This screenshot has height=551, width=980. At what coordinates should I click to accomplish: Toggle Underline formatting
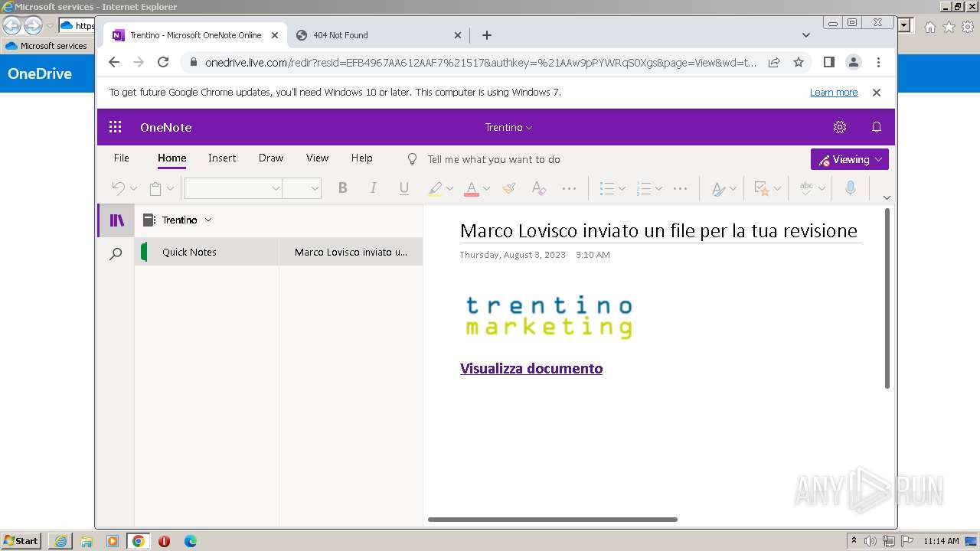[404, 188]
